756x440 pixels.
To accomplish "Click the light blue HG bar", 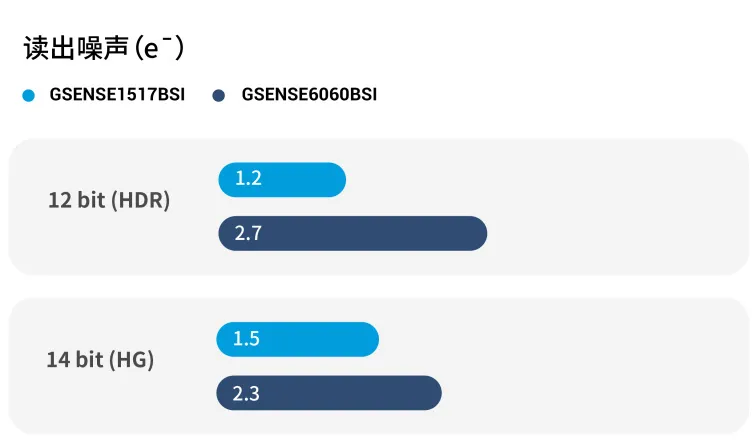I will tap(310, 339).
